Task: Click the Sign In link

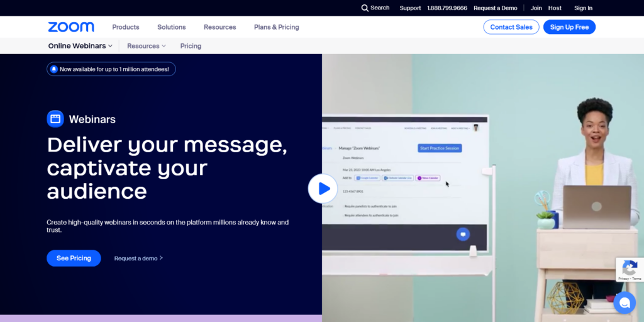Action: point(583,8)
